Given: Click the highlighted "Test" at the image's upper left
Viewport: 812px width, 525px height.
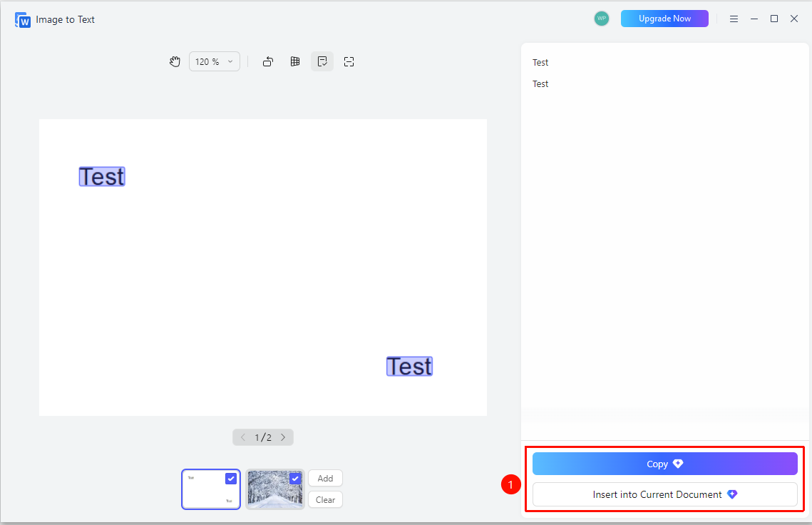Looking at the screenshot, I should [x=102, y=177].
